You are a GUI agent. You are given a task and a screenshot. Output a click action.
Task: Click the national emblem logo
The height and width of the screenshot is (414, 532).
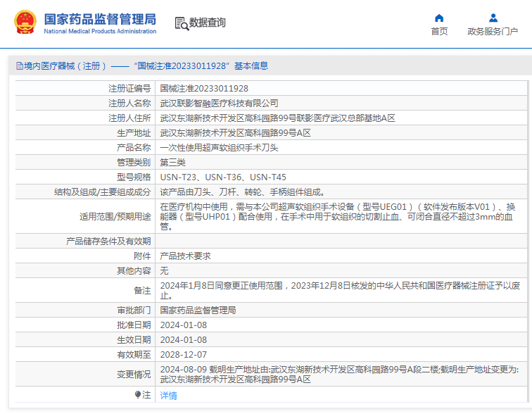(25, 23)
